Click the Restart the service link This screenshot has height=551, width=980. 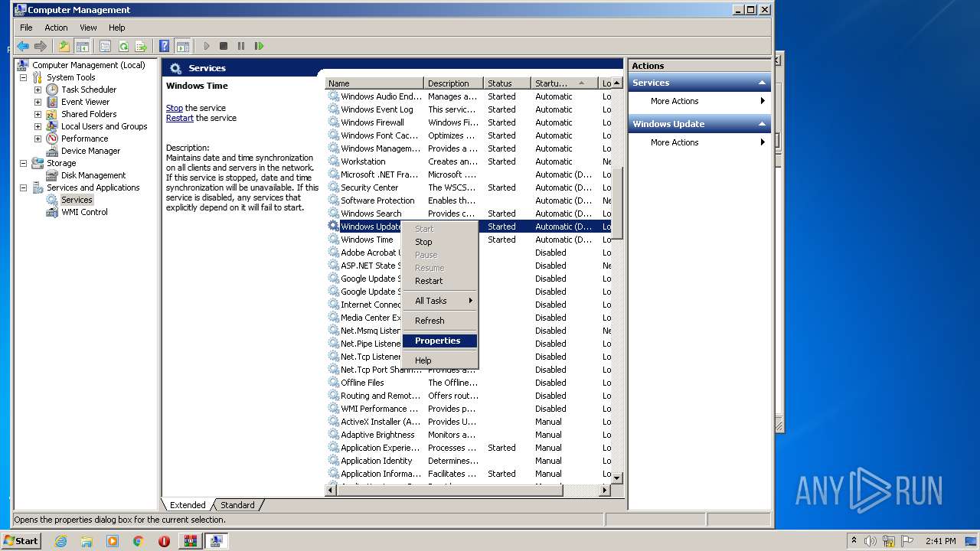(x=180, y=118)
